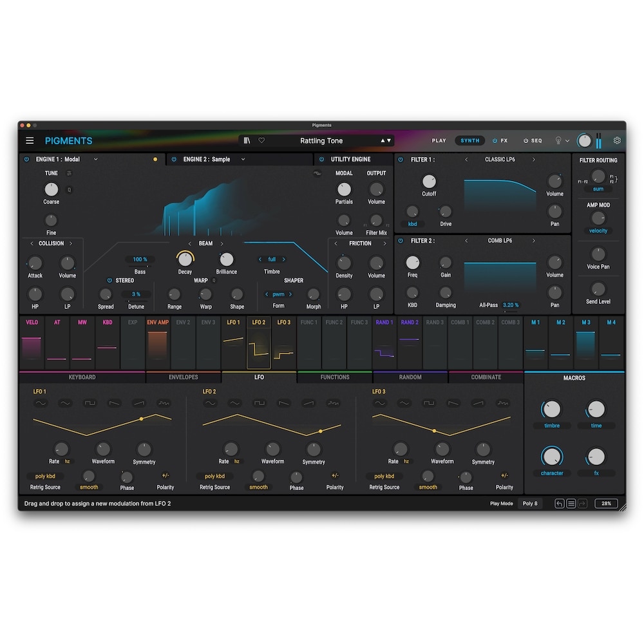
Task: Click the undo arrow in status bar
Action: tap(560, 504)
